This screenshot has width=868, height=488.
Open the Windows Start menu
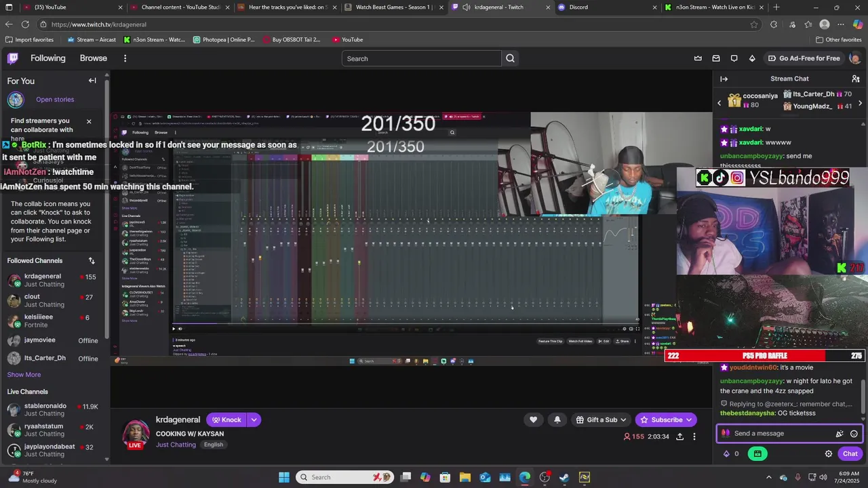(283, 477)
